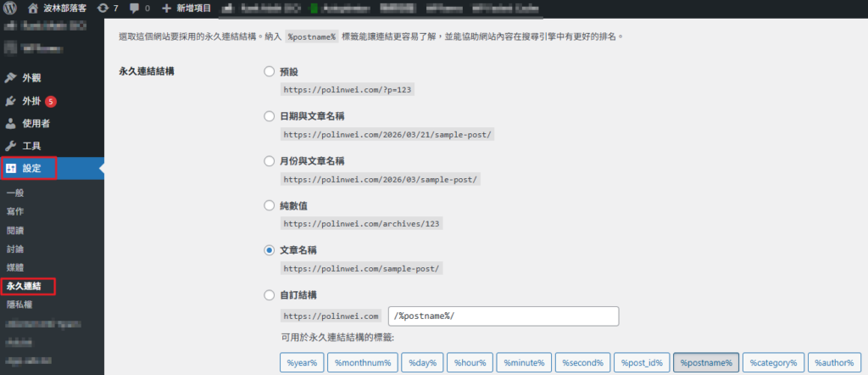Click the 永久連結結構 section heading
The height and width of the screenshot is (375, 868).
[x=147, y=71]
